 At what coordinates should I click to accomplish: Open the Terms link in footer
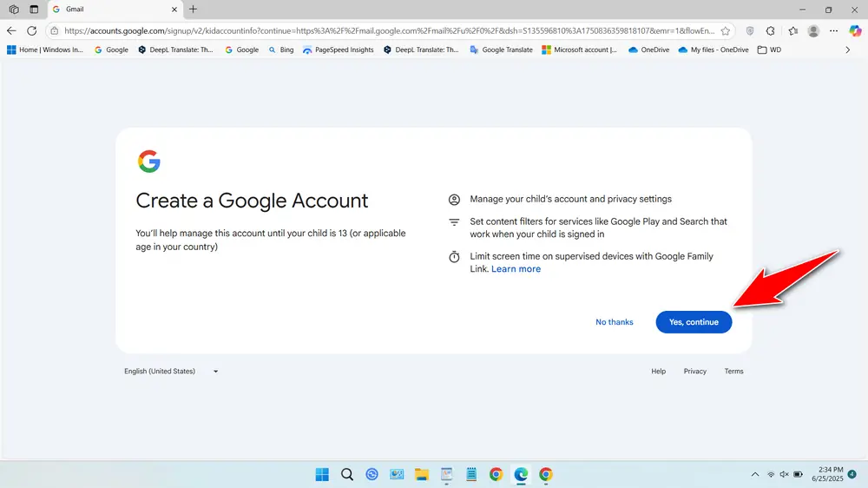tap(733, 371)
